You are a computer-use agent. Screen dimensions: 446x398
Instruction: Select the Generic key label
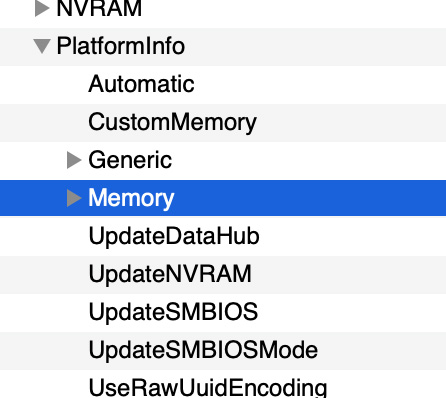130,160
